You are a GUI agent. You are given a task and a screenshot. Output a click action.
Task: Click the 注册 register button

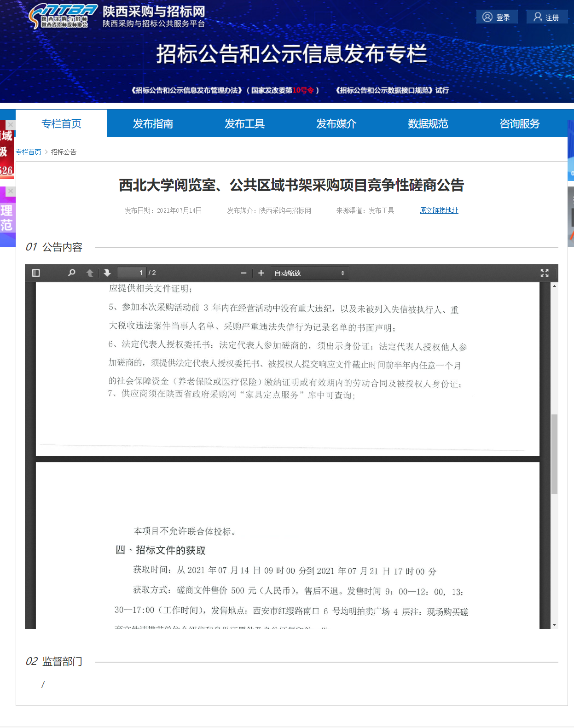[x=546, y=17]
